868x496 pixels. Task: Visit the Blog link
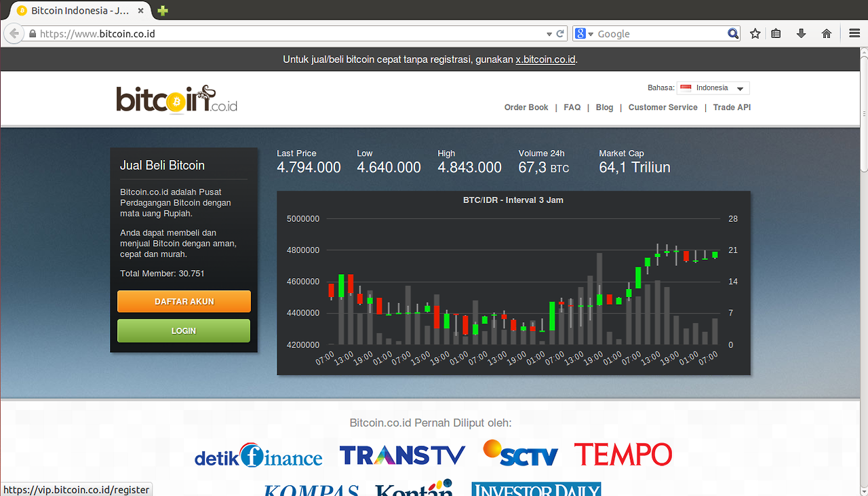coord(604,107)
